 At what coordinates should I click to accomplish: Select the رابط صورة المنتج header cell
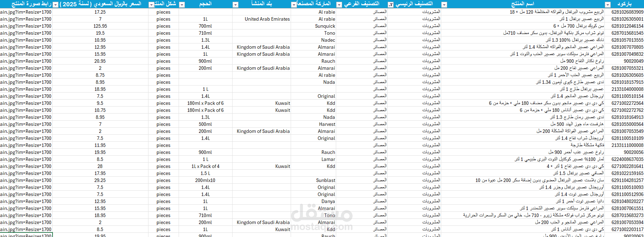click(x=26, y=4)
